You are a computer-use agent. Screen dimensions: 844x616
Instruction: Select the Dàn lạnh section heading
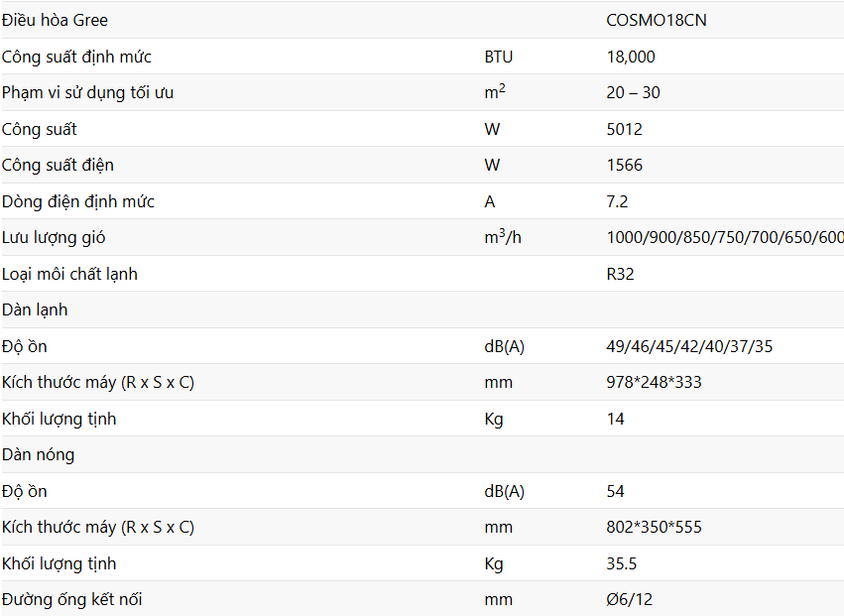35,310
